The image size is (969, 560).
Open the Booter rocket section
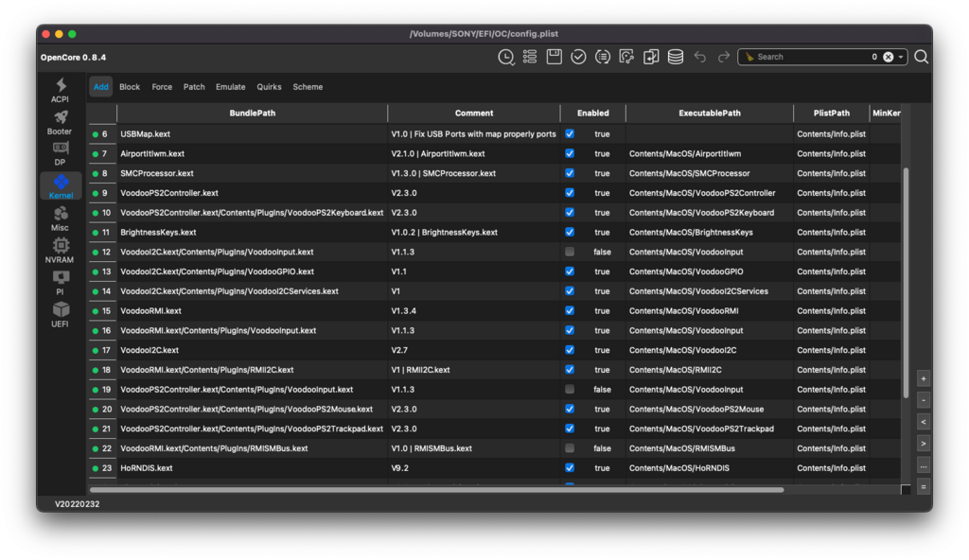(x=60, y=122)
